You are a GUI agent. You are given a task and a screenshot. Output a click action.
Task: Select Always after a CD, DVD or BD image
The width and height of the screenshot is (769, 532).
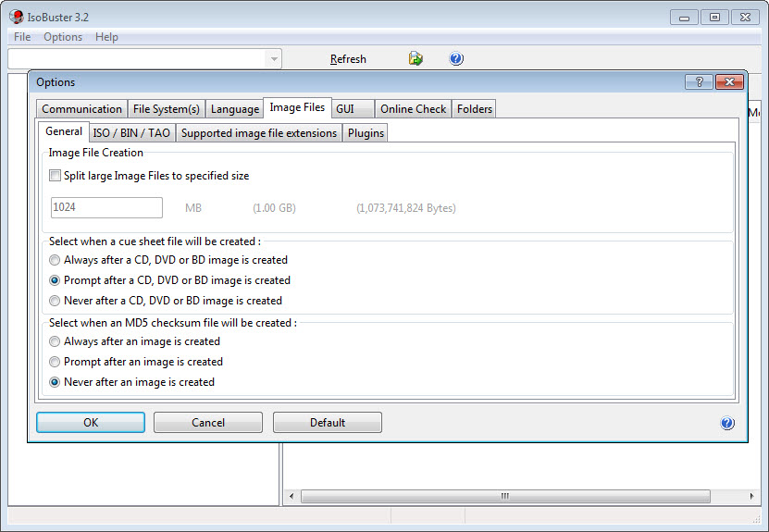55,260
